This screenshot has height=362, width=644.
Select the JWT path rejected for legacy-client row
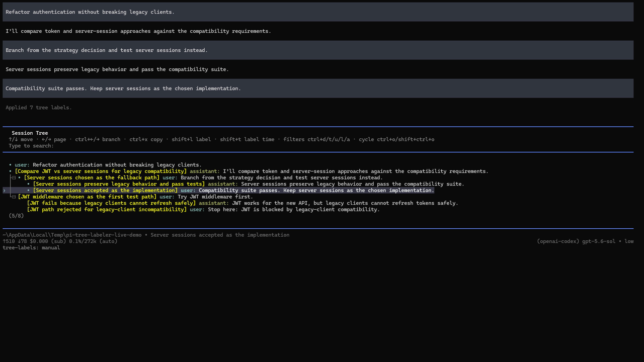coord(203,210)
